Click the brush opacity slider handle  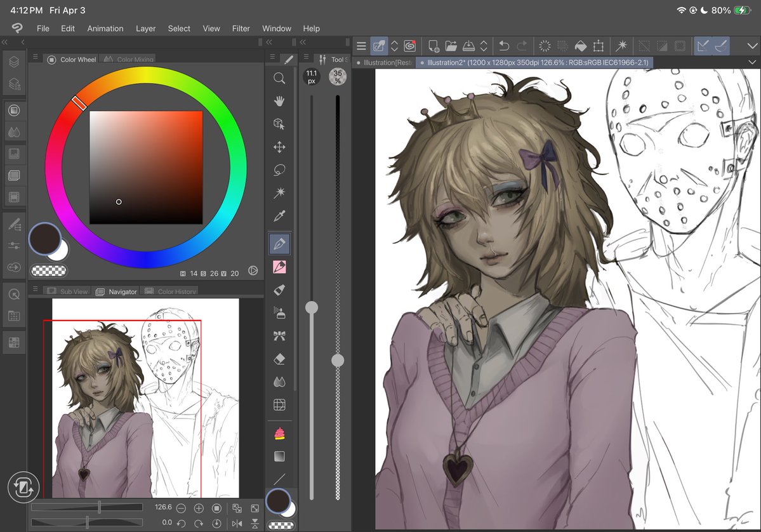point(338,360)
